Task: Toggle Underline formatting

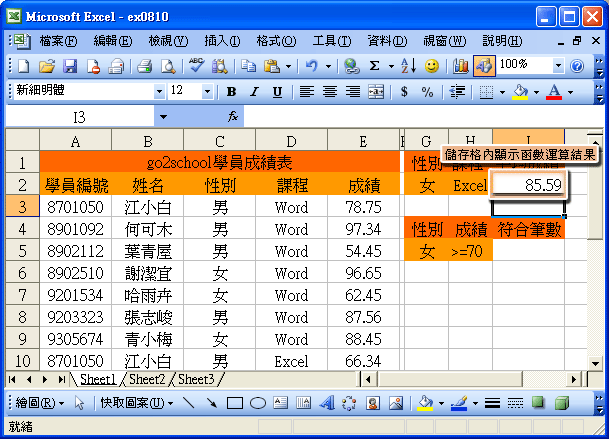Action: (277, 91)
